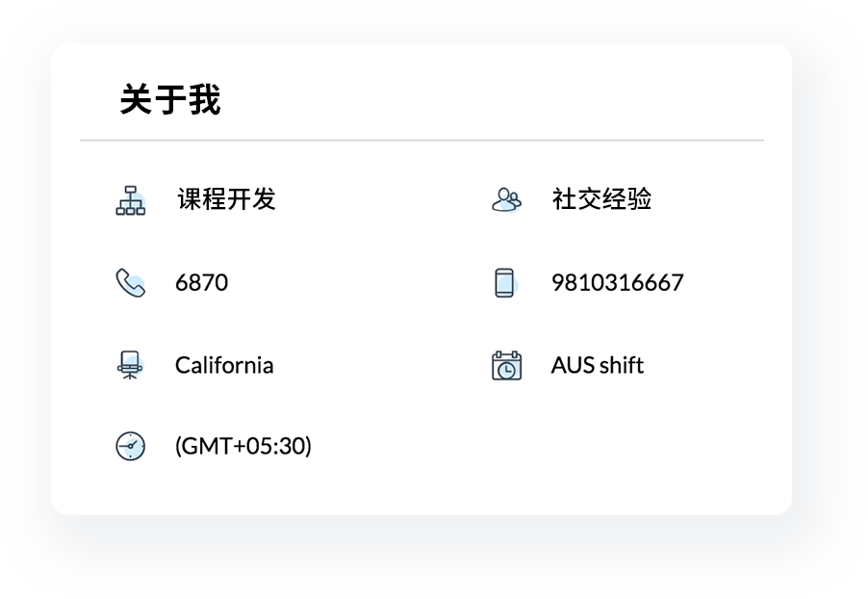Select the 社交经验 field value
Image resolution: width=868 pixels, height=599 pixels.
601,199
